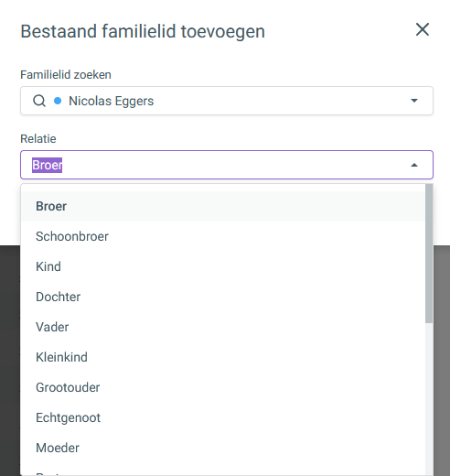Open the Nicolas Eggers search field
The height and width of the screenshot is (476, 450).
click(227, 101)
